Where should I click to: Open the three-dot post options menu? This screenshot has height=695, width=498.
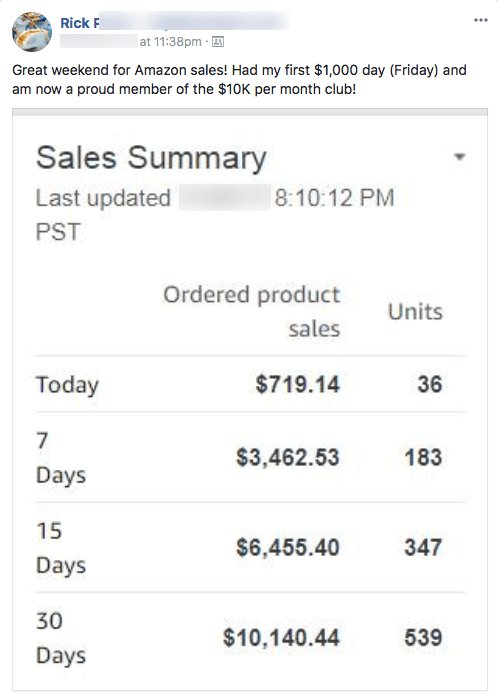(481, 20)
